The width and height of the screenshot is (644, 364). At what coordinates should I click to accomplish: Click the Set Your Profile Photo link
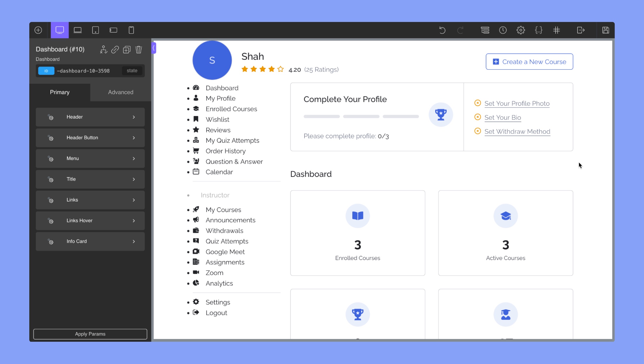pos(517,103)
